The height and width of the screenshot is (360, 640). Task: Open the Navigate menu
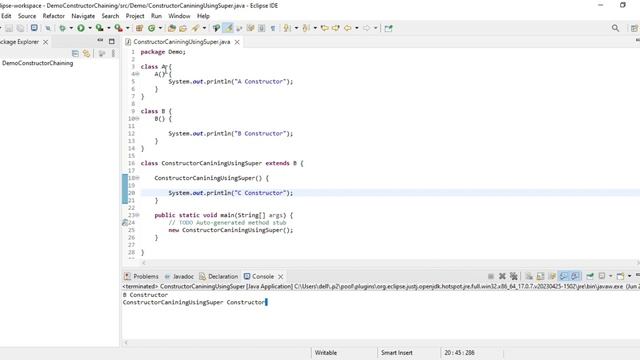83,16
